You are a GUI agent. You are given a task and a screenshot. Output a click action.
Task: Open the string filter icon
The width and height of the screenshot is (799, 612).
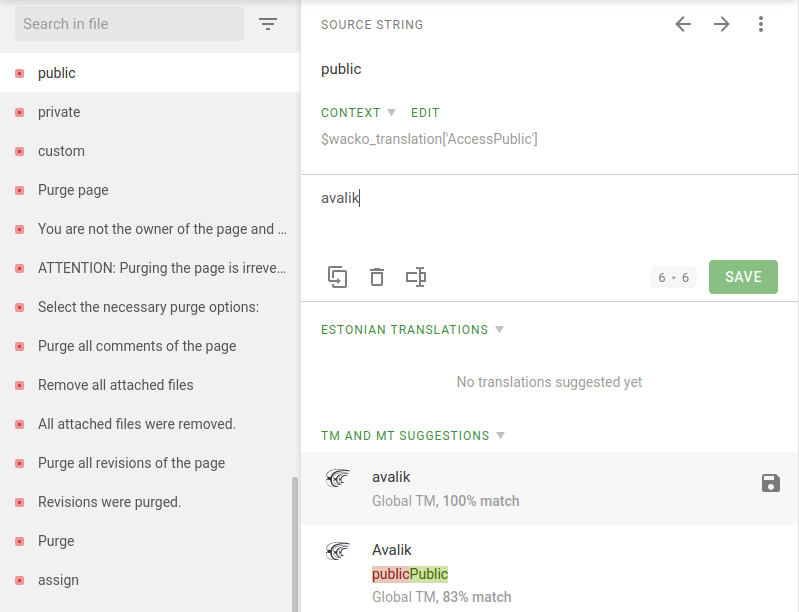pos(268,24)
